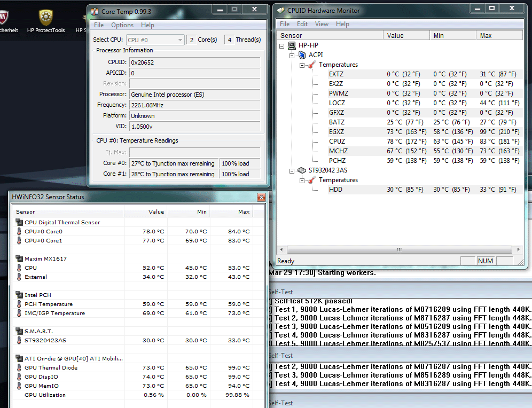
Task: Open Hardware Monitor View menu
Action: (x=322, y=24)
